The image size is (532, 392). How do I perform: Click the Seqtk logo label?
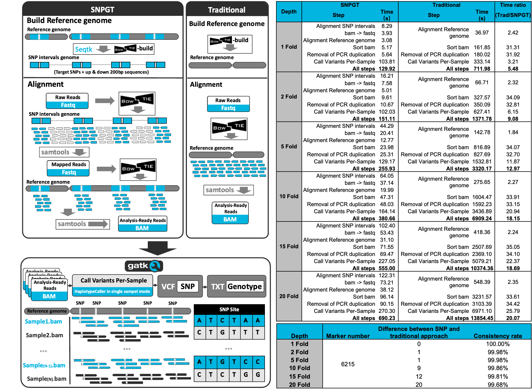pyautogui.click(x=84, y=49)
